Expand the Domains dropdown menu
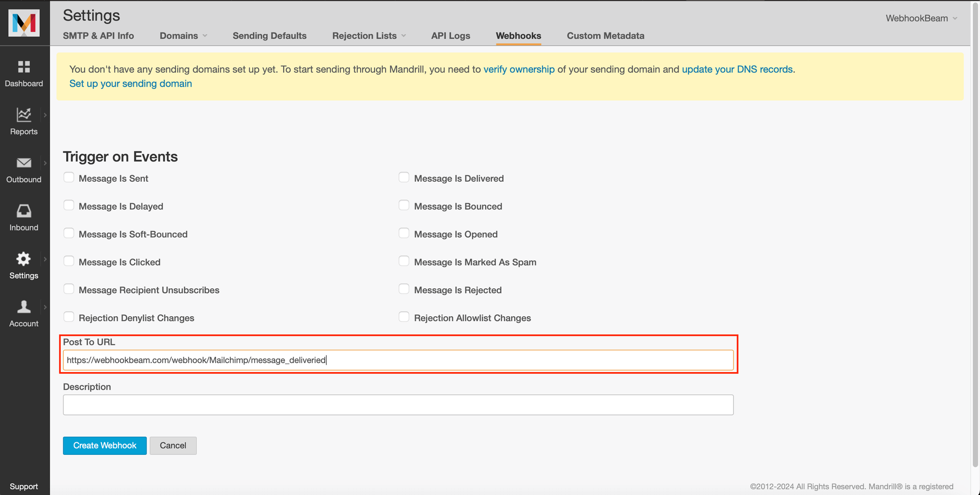980x495 pixels. coord(183,36)
